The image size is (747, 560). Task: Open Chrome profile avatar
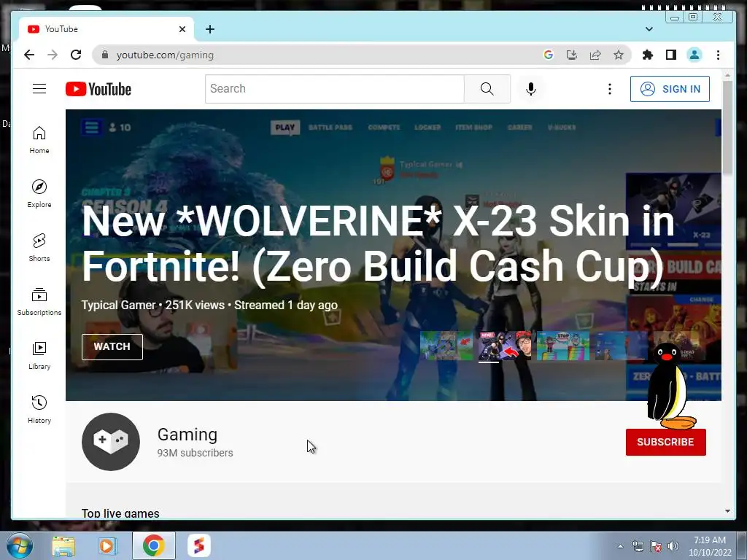tap(694, 55)
